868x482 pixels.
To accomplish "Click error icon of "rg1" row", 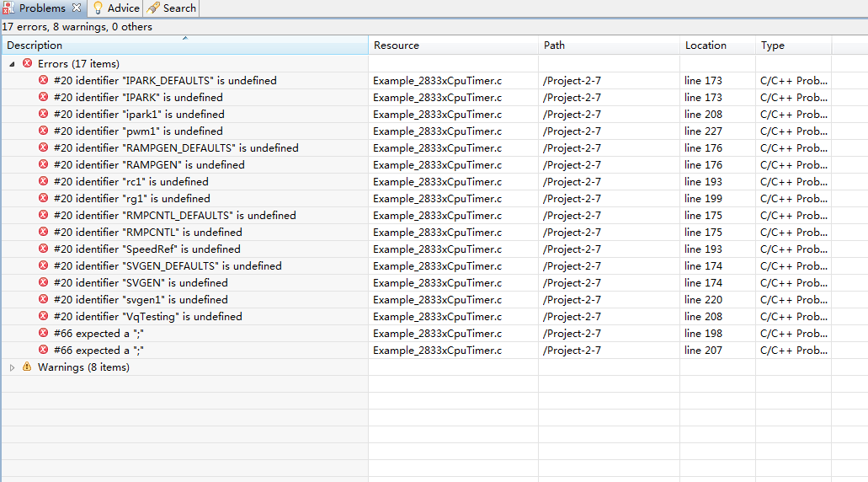I will coord(43,198).
